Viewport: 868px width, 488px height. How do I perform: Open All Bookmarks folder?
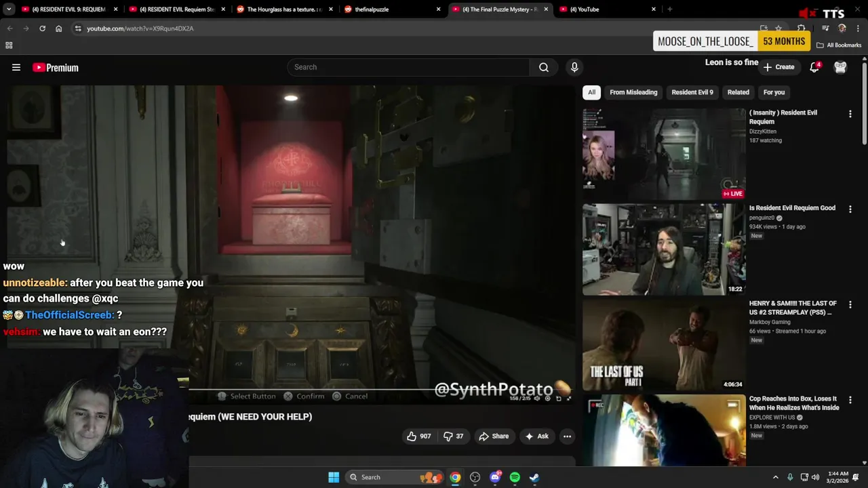(839, 45)
